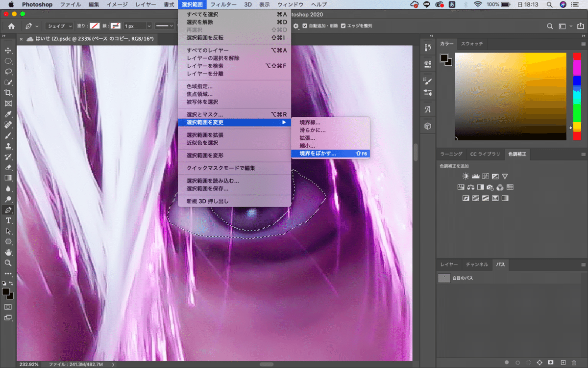Image resolution: width=588 pixels, height=368 pixels.
Task: Open path options gear icon
Action: (295, 26)
